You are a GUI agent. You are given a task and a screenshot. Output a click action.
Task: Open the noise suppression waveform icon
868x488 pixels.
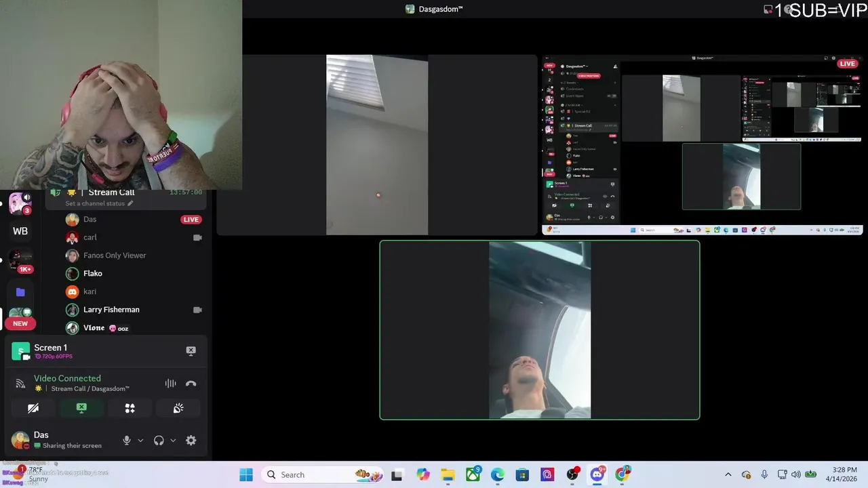tap(170, 384)
